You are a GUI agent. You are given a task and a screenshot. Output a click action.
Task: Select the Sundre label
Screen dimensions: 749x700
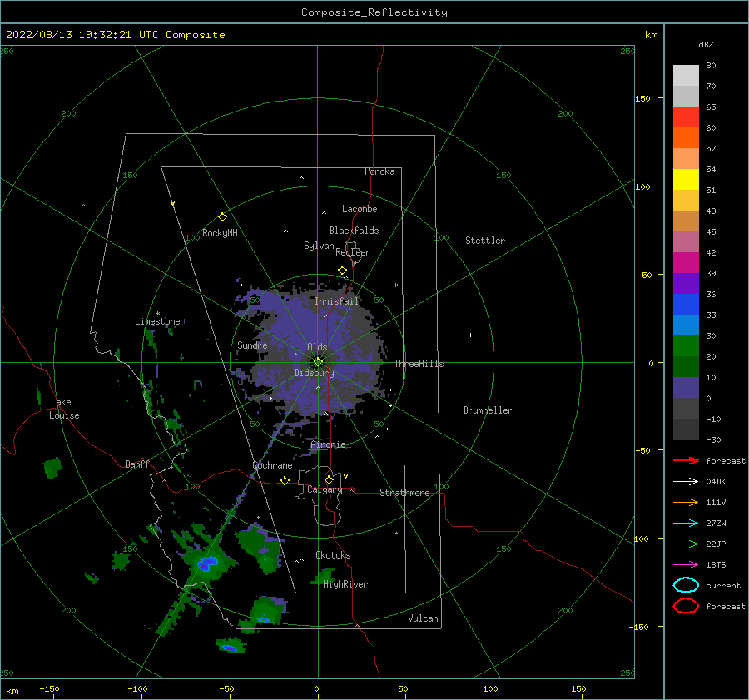click(252, 345)
